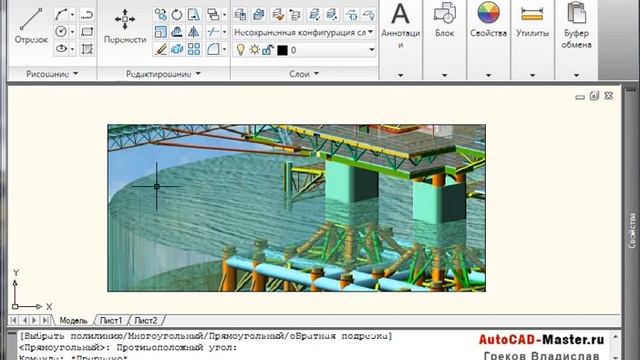
Task: Open the Arc tool dropdown arrow
Action: pyautogui.click(x=72, y=15)
